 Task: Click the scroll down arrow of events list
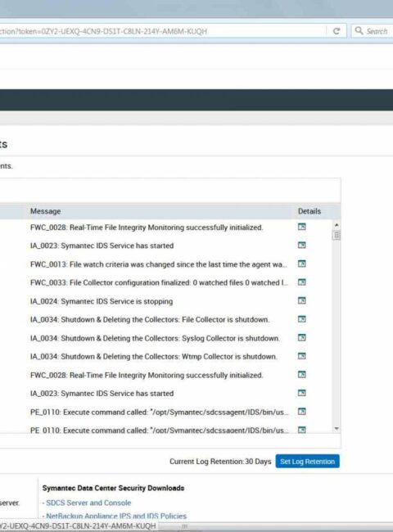[337, 429]
